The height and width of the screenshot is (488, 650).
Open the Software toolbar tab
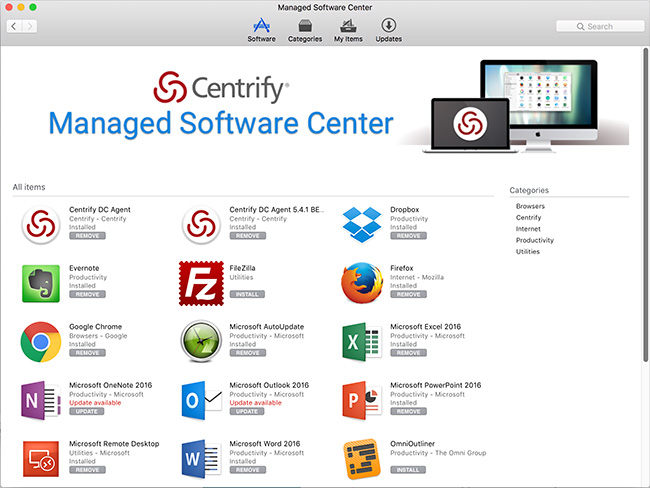click(262, 30)
